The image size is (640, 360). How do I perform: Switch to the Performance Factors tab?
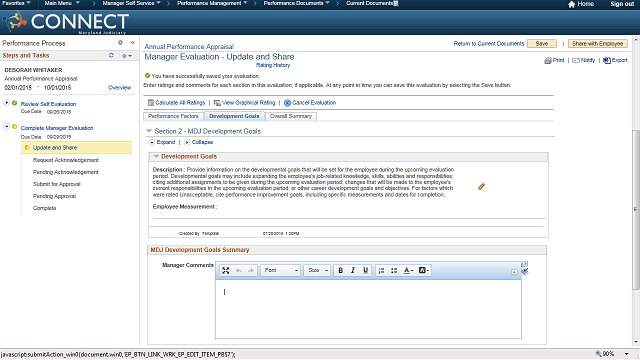click(173, 116)
